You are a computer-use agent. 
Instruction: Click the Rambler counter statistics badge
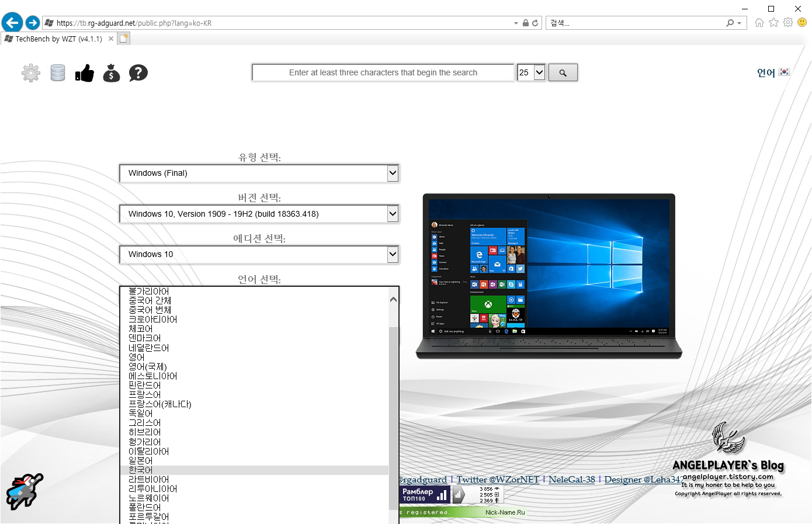click(477, 495)
